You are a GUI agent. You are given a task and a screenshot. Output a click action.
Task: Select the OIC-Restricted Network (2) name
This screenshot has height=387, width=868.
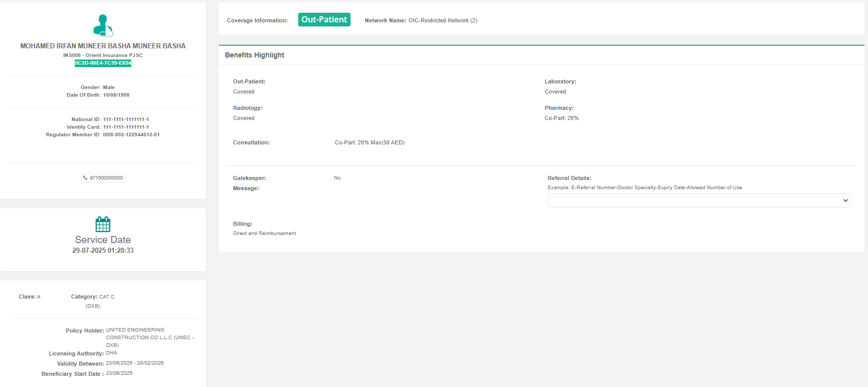coord(443,20)
